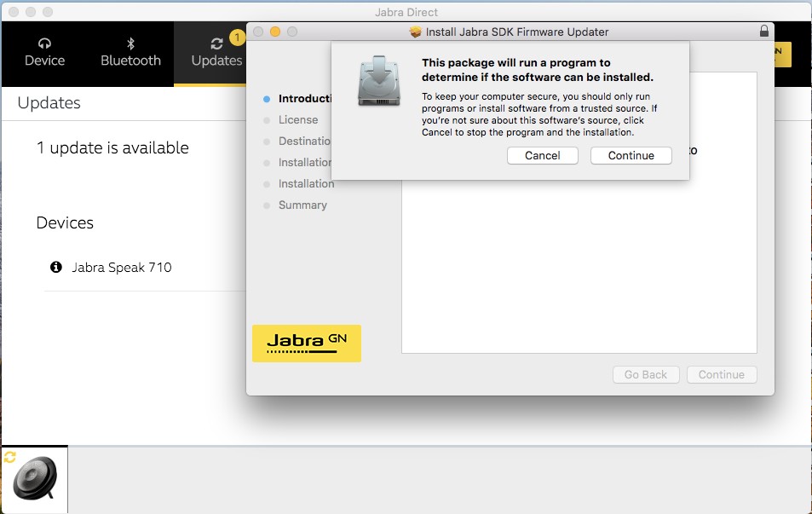Click the disabled installer Continue button at bottom
Image resolution: width=812 pixels, height=514 pixels.
click(x=722, y=374)
